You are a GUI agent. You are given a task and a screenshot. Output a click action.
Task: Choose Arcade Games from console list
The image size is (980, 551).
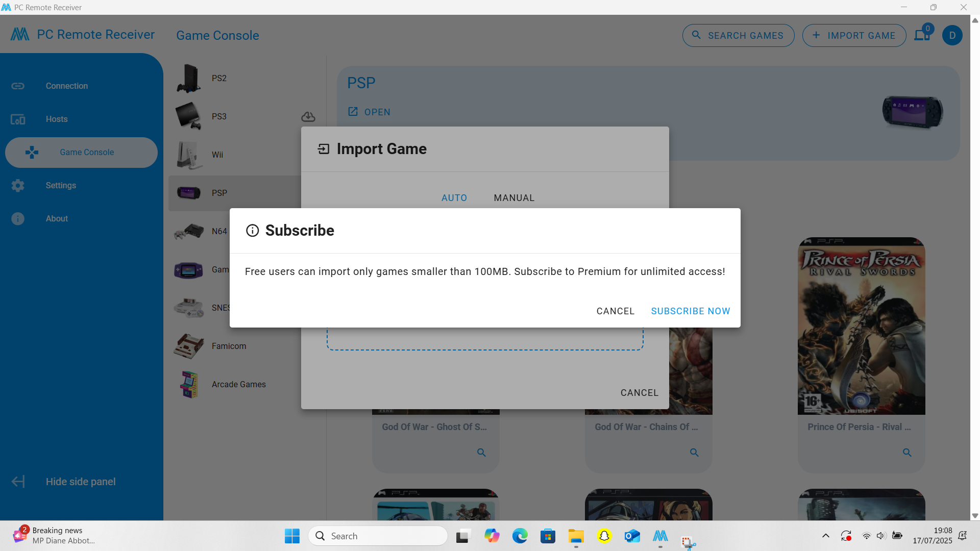(238, 384)
